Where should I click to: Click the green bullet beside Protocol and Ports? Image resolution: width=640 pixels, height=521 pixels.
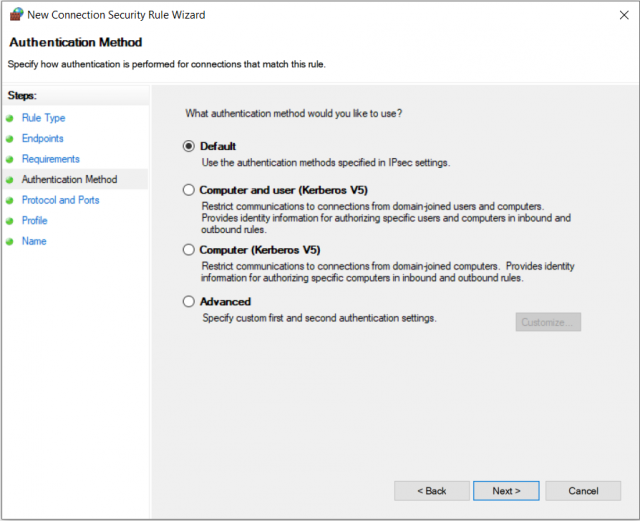tap(10, 200)
